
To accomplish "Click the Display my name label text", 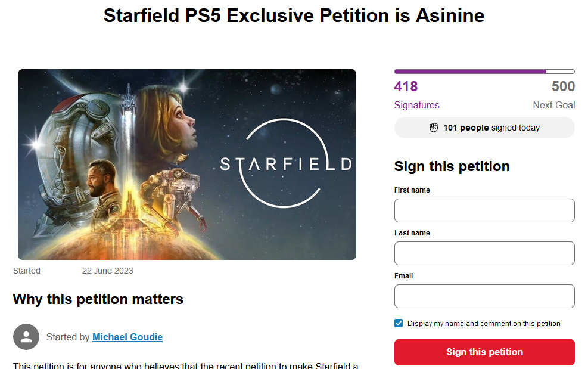I will pyautogui.click(x=484, y=324).
